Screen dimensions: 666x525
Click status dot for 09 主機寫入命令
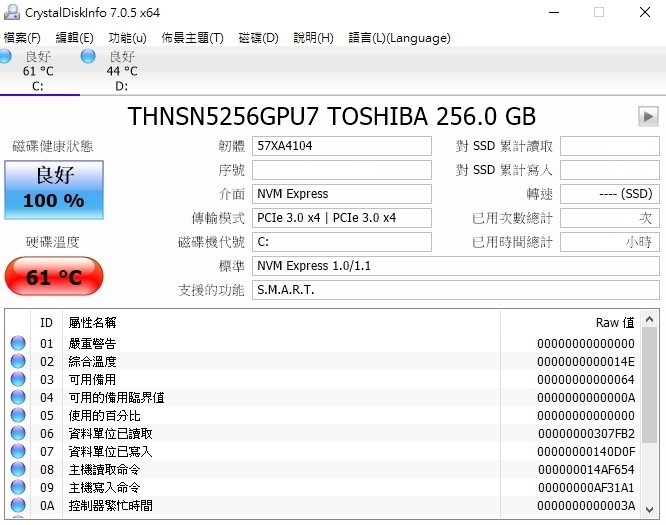18,487
